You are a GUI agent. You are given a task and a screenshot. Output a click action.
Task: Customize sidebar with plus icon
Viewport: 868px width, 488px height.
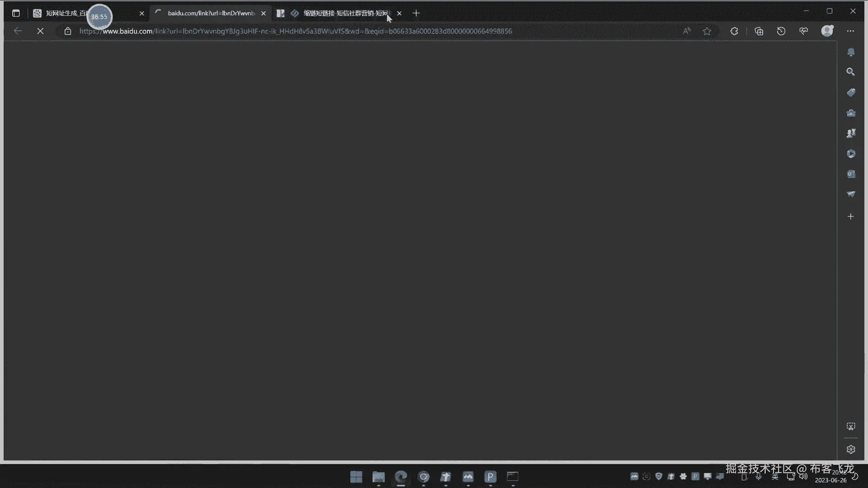851,216
